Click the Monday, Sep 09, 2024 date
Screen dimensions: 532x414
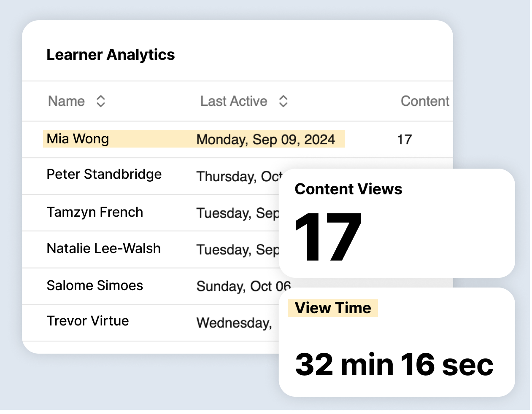click(x=265, y=140)
